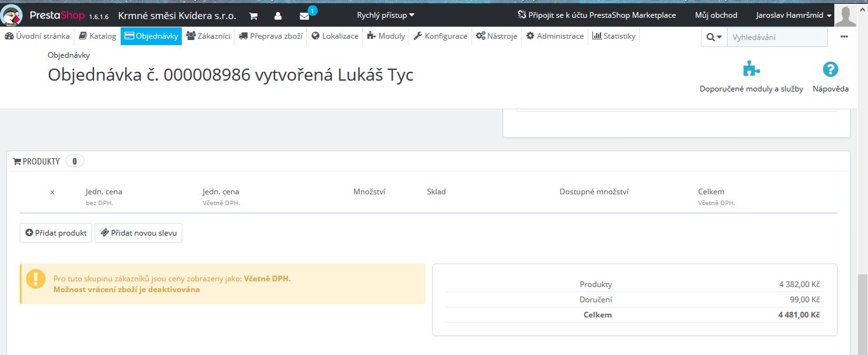Click the Produkty count badge 0

pos(74,161)
